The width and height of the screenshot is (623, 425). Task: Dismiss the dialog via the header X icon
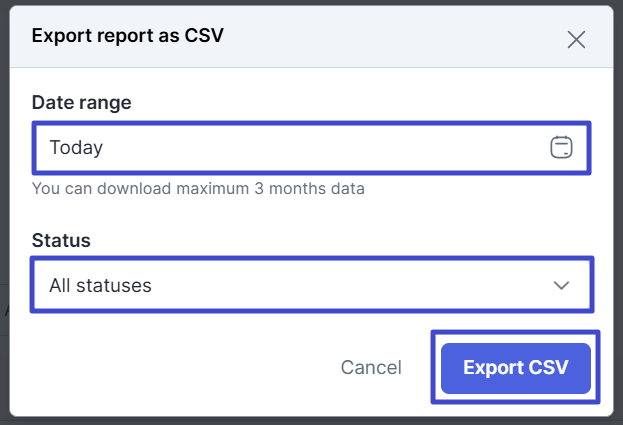point(576,40)
